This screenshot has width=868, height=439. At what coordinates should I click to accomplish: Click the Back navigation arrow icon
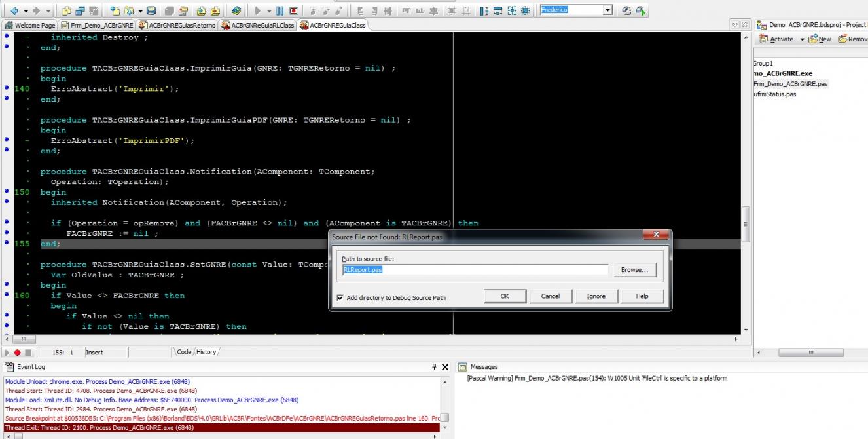[x=14, y=10]
